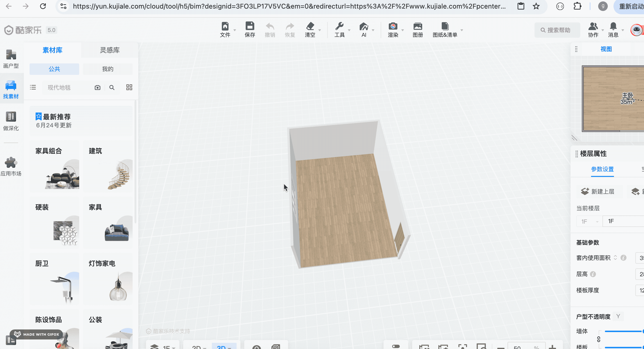The height and width of the screenshot is (349, 644).
Task: Open the 消息 (Messages) bell icon
Action: point(613,26)
